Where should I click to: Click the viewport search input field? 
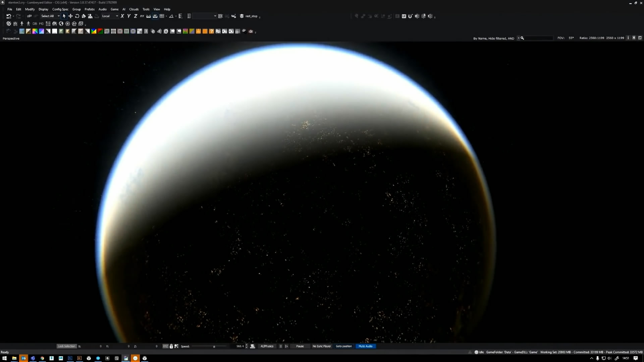[539, 38]
